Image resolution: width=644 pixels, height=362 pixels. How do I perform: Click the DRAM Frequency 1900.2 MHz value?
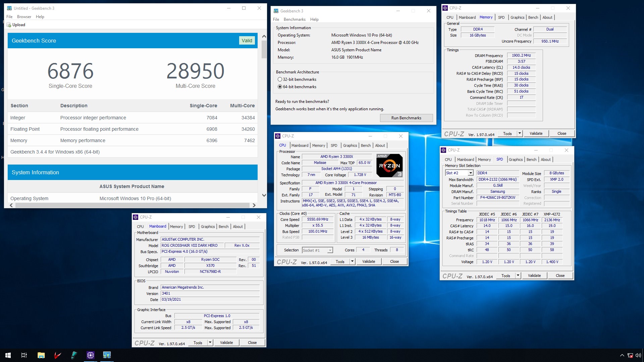[521, 56]
